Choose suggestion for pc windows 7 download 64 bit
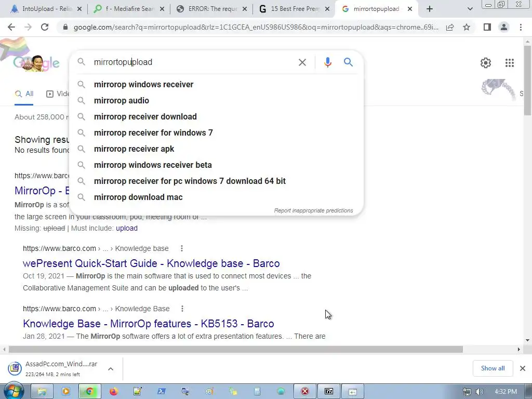 point(216,181)
